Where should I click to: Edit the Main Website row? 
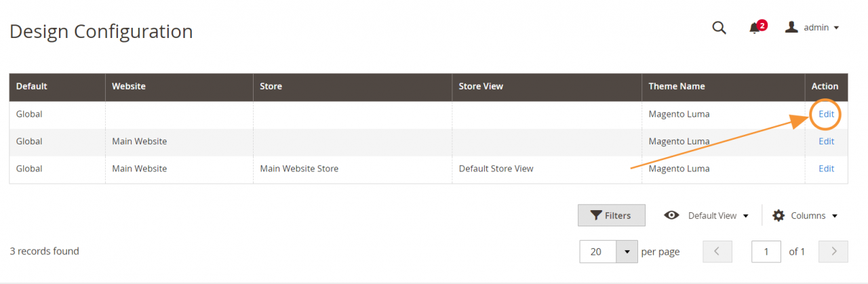tap(826, 142)
